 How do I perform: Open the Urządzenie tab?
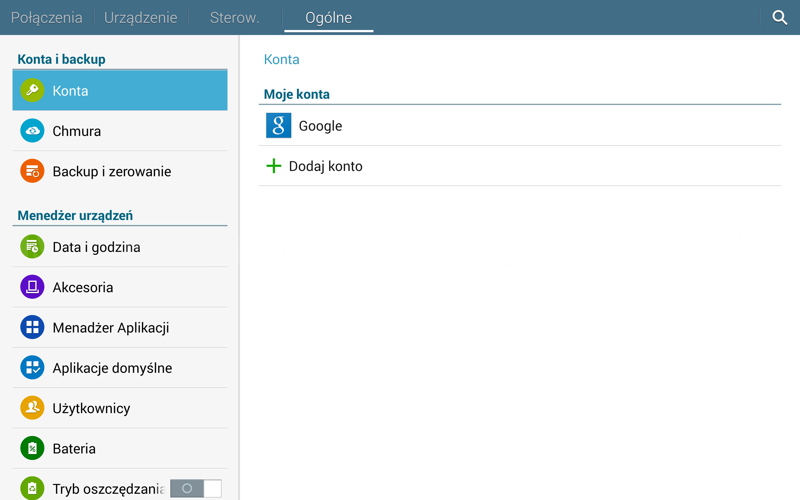pyautogui.click(x=141, y=17)
